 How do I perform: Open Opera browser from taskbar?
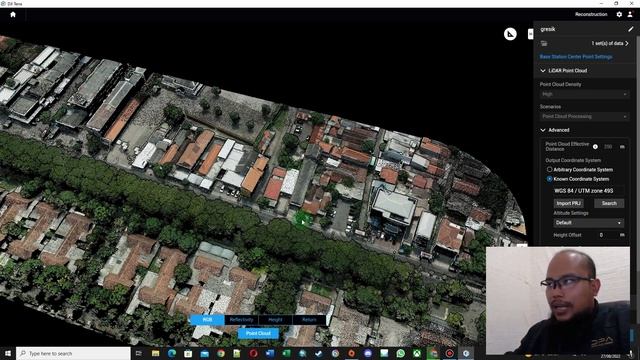pyautogui.click(x=253, y=353)
